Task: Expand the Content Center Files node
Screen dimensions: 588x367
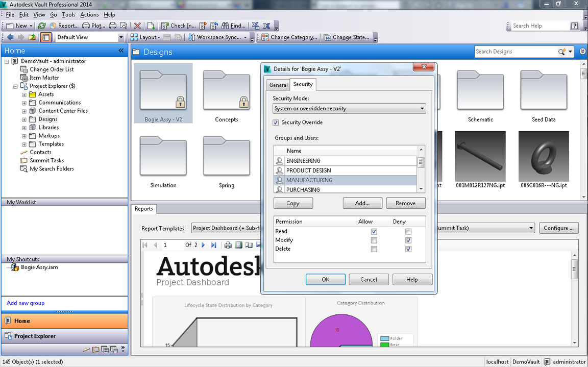Action: pos(24,111)
